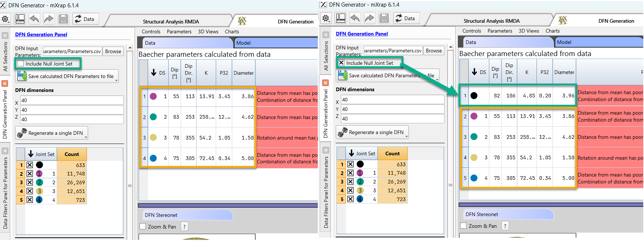
Task: Open Charts menu in right window
Action: [553, 31]
